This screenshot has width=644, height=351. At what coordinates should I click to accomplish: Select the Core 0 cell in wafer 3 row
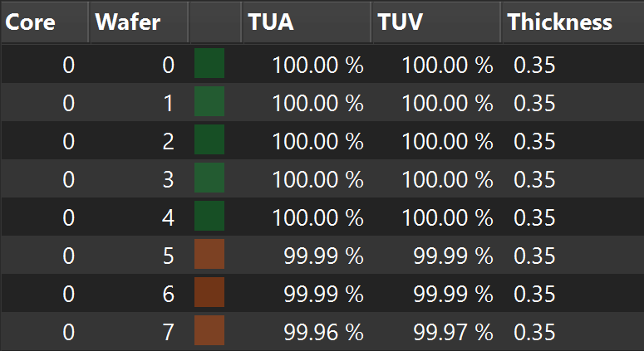pyautogui.click(x=44, y=178)
